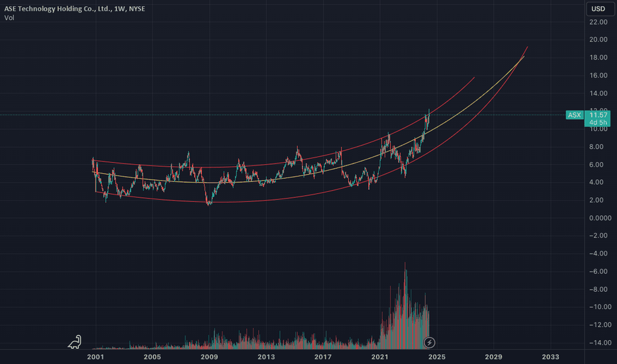
Task: Click the lightning bolt icon on time axis
Action: click(429, 342)
